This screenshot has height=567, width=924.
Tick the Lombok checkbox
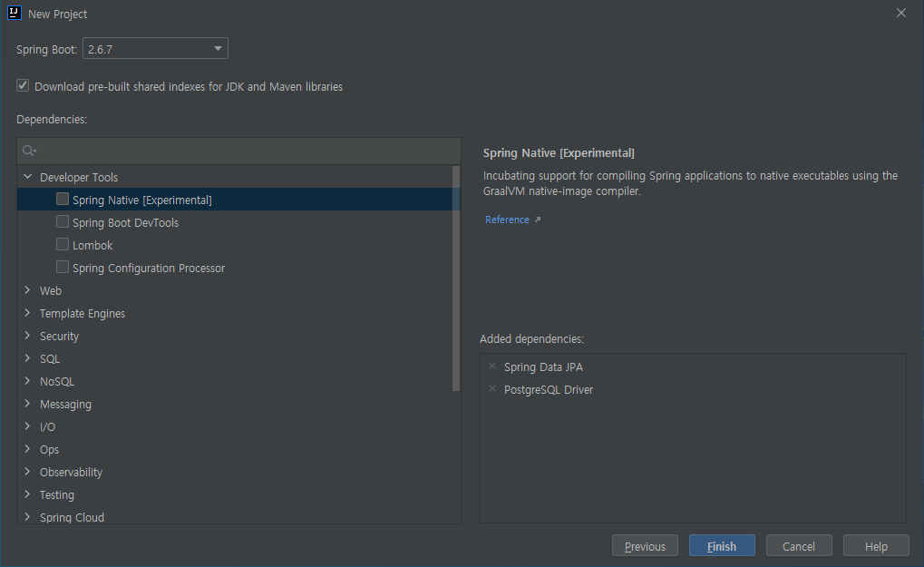(63, 244)
